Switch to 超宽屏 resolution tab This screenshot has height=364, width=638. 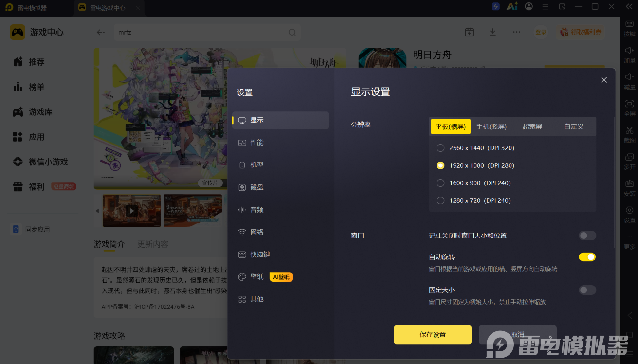point(532,127)
